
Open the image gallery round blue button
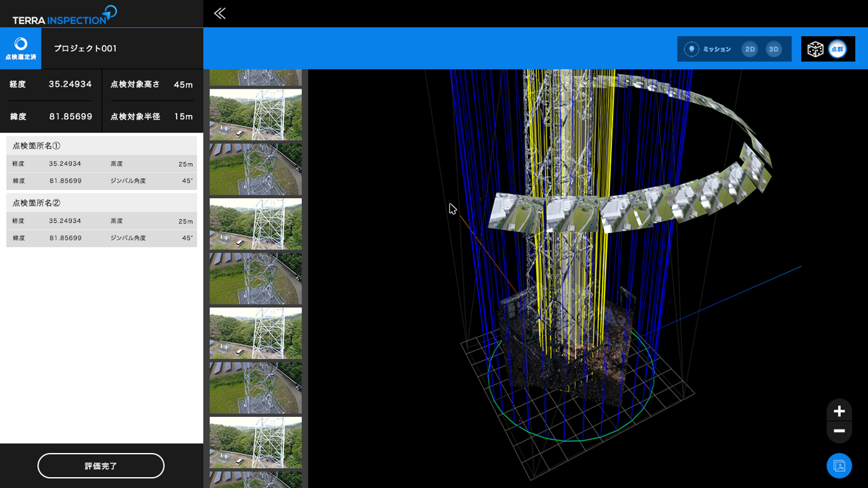click(839, 466)
